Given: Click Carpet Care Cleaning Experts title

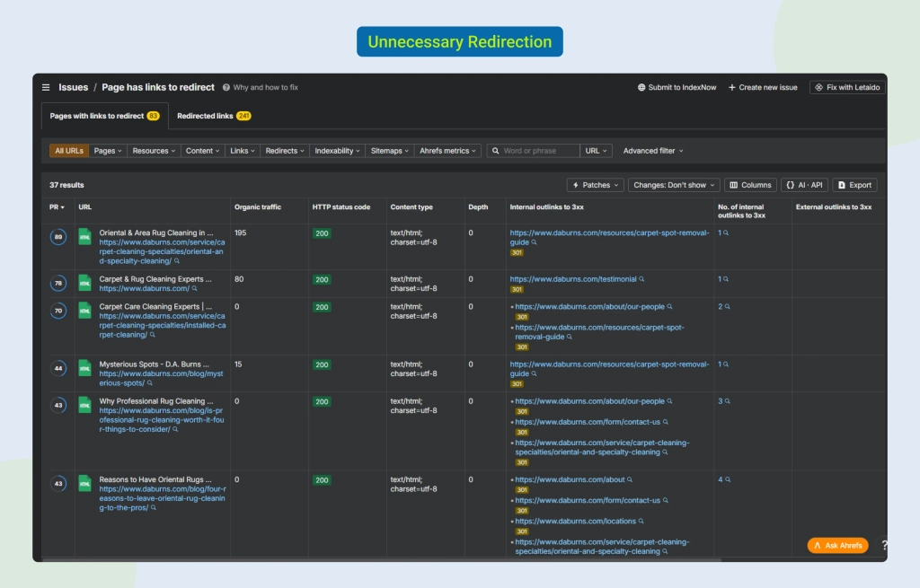Looking at the screenshot, I should tap(155, 307).
